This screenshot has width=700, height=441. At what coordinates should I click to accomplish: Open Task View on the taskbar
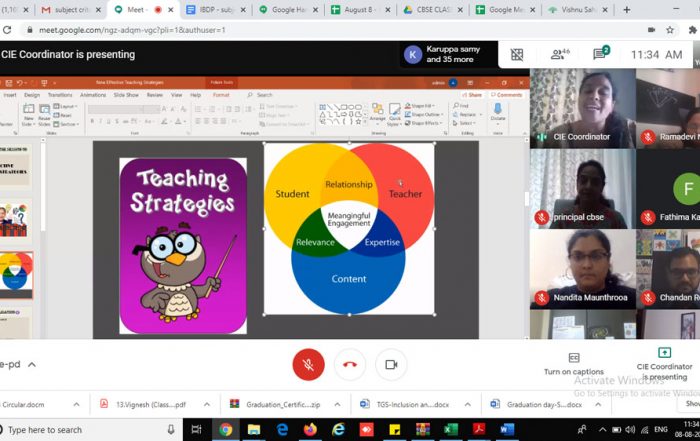point(196,429)
